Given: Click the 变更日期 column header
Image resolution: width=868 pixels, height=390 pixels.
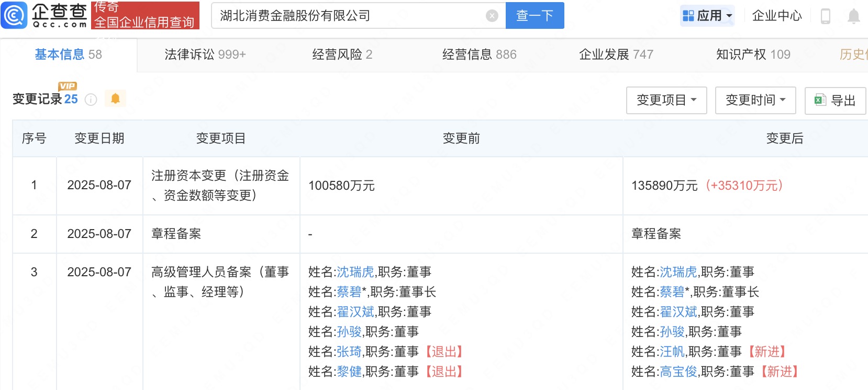Looking at the screenshot, I should tap(99, 138).
